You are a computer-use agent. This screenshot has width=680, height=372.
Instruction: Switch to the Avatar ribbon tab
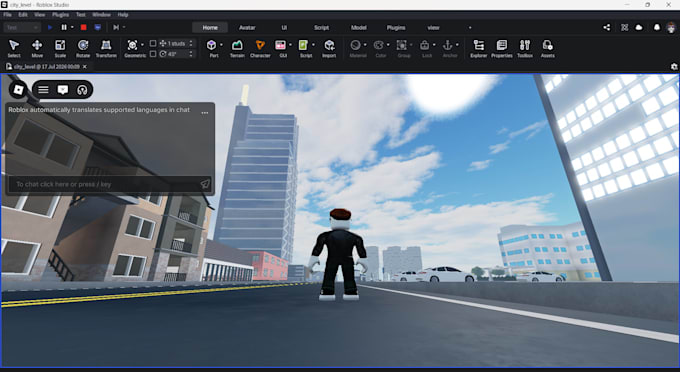pos(247,27)
